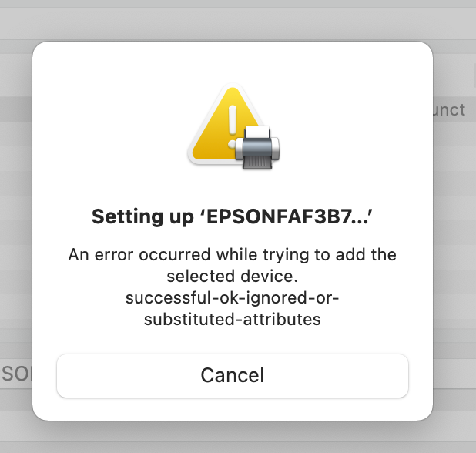The height and width of the screenshot is (453, 476).
Task: Click the dimmed top bar of the background window
Action: point(238,23)
